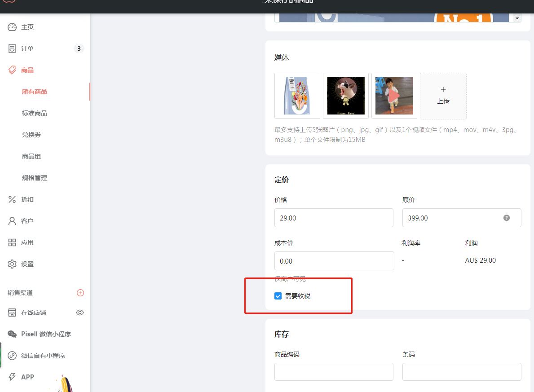Click the 销售渠道 section heading
The width and height of the screenshot is (534, 392).
[x=20, y=293]
